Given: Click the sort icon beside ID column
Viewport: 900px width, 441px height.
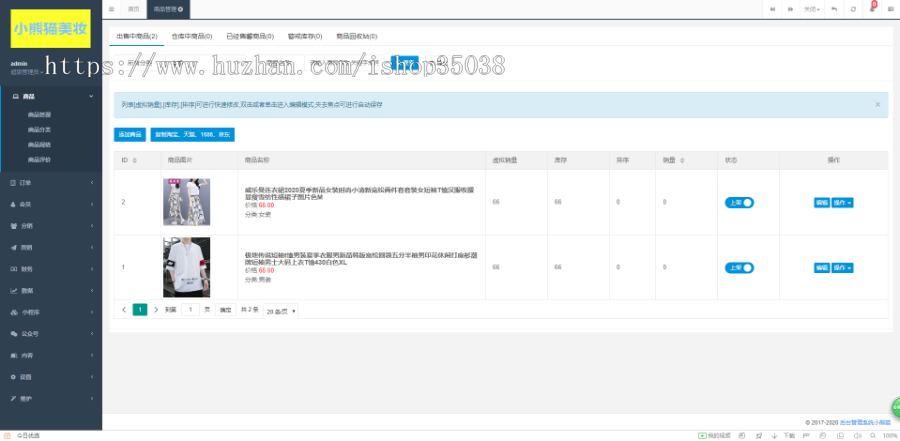Looking at the screenshot, I should click(134, 160).
